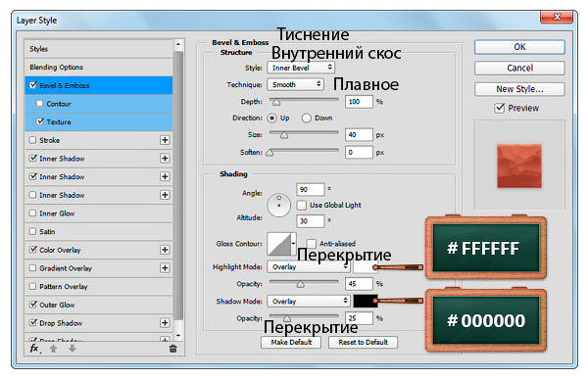Check Use Global Light
The width and height of the screenshot is (588, 379).
[x=302, y=205]
